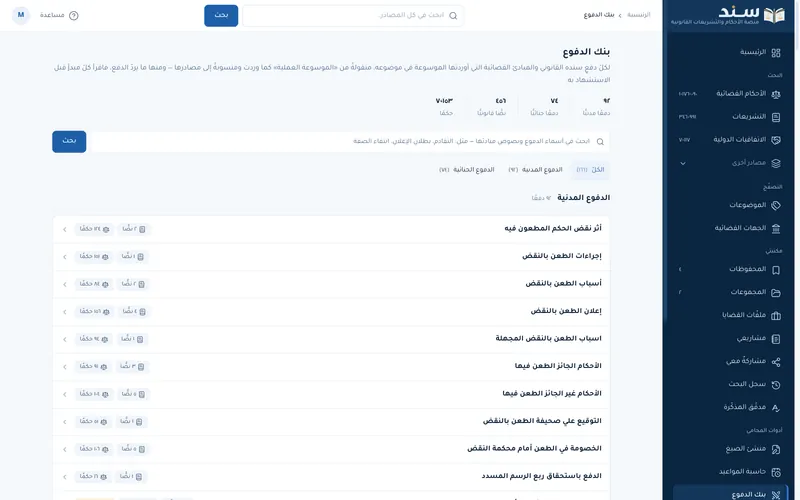Click الرئيسية breadcrumb link
800x500 pixels.
639,15
